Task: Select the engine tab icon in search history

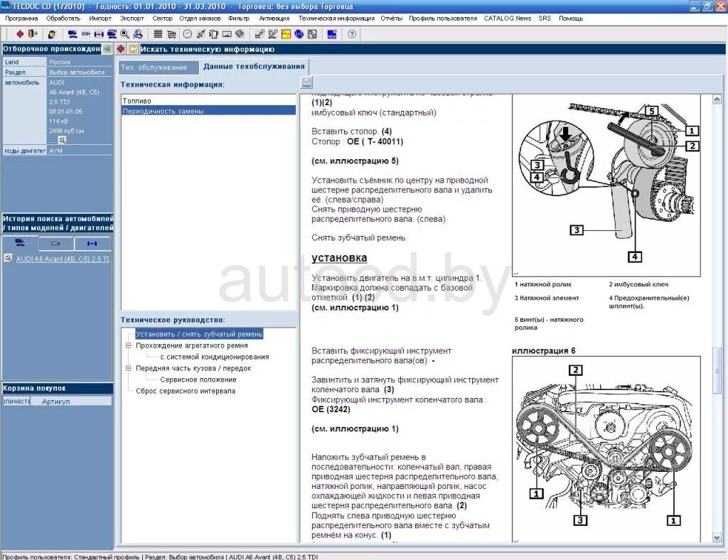Action: click(55, 243)
